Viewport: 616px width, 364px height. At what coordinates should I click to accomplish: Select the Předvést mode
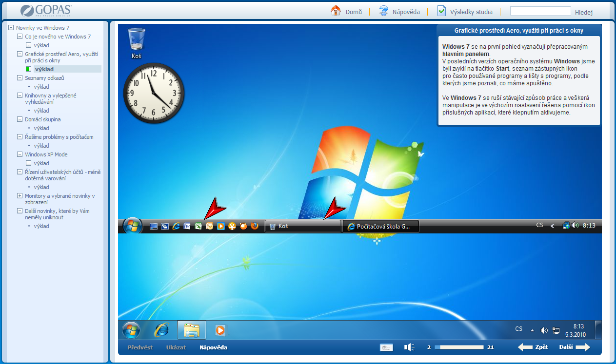click(x=140, y=347)
